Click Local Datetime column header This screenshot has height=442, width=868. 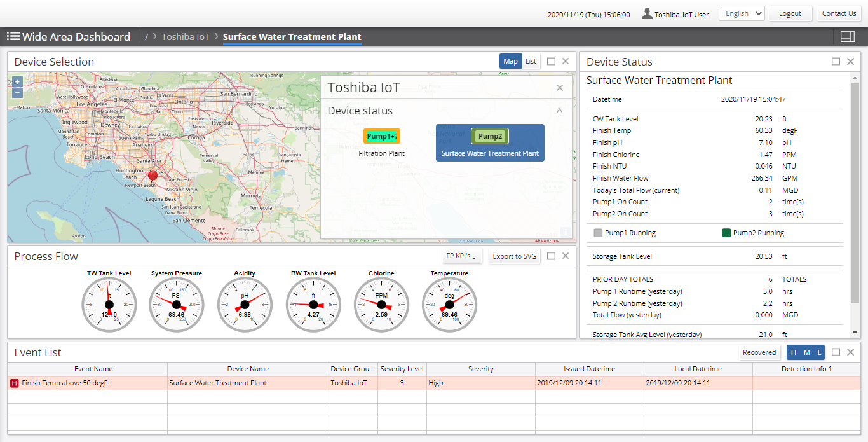pos(698,369)
